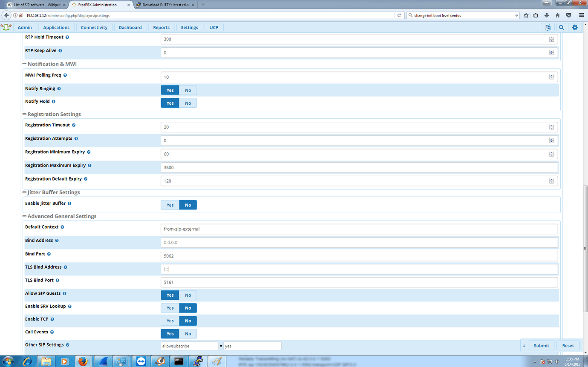Click the language translate icon in header
This screenshot has height=367, width=588.
[548, 27]
